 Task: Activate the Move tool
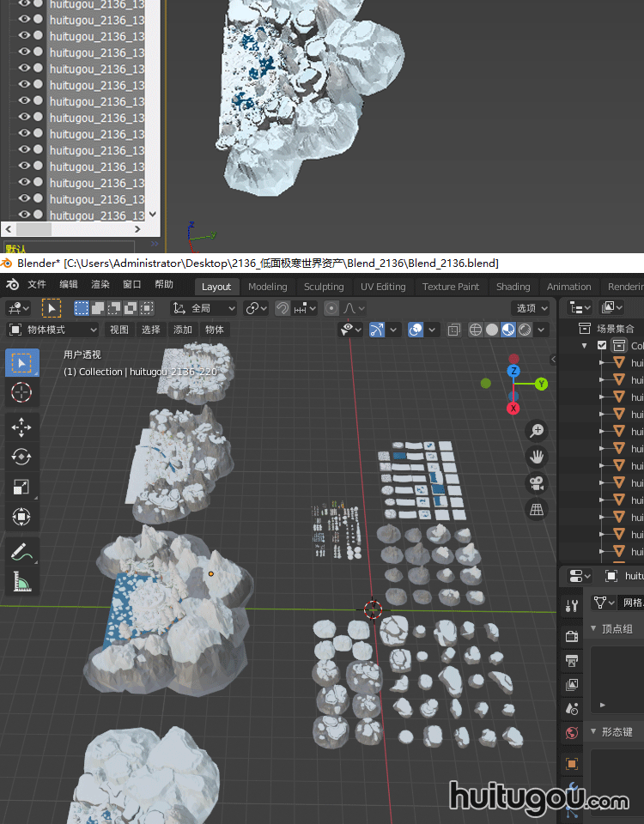click(21, 427)
